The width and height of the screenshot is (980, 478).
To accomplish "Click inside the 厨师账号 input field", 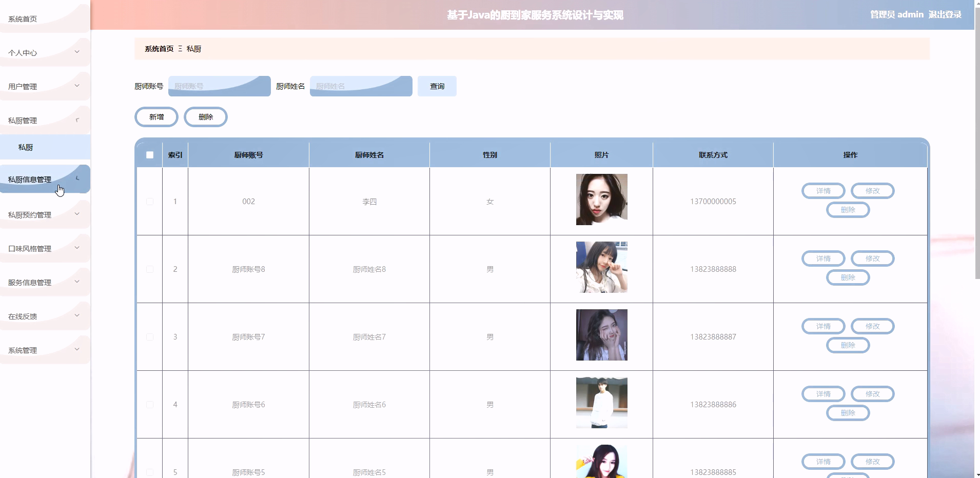I will click(x=219, y=86).
